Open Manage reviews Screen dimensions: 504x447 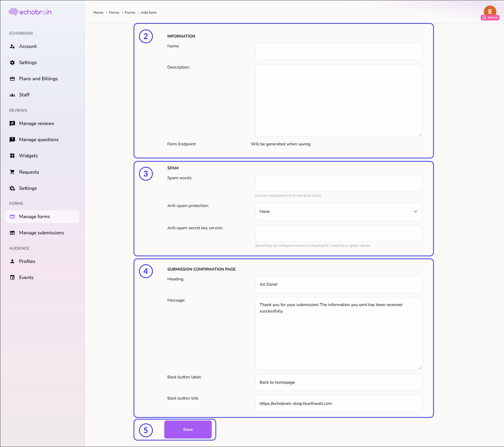tap(42, 123)
